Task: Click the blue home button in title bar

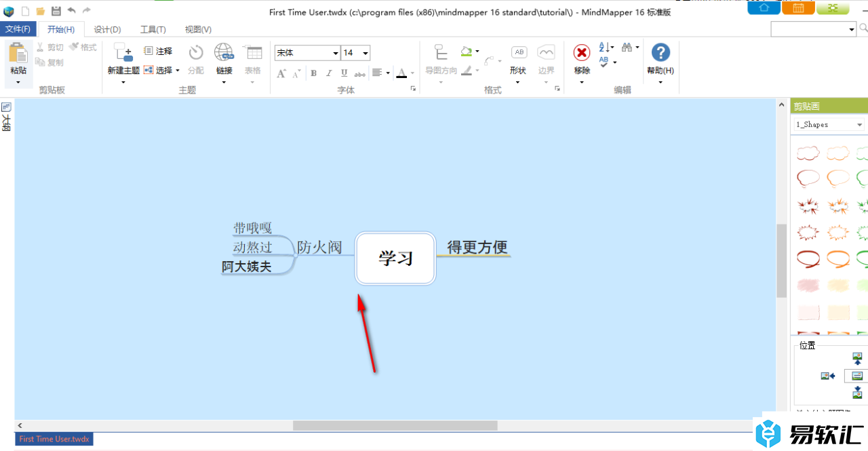Action: [764, 7]
